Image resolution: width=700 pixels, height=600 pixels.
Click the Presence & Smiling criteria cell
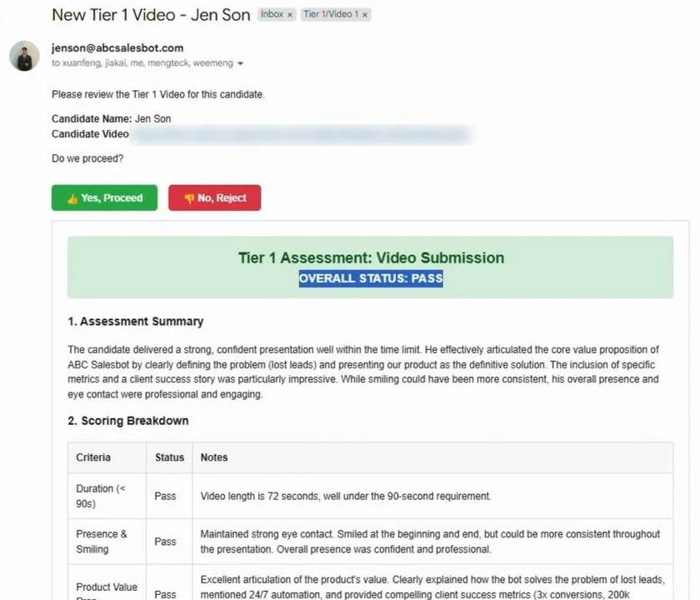107,542
